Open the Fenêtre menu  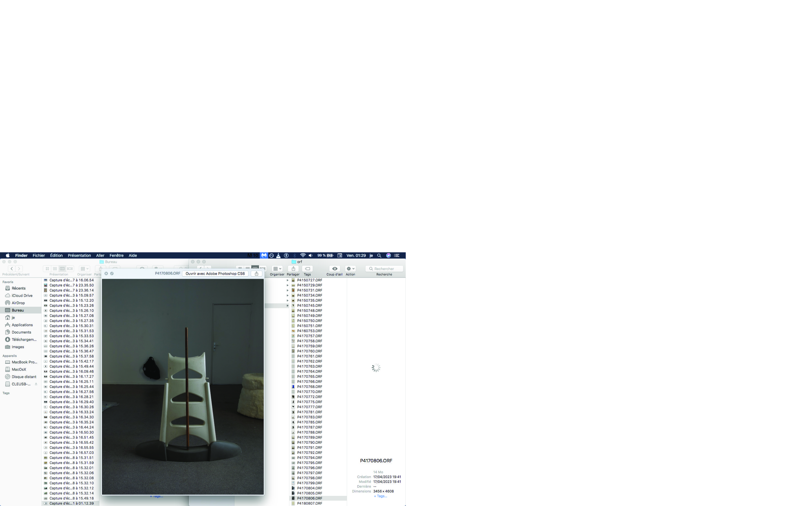click(x=116, y=255)
